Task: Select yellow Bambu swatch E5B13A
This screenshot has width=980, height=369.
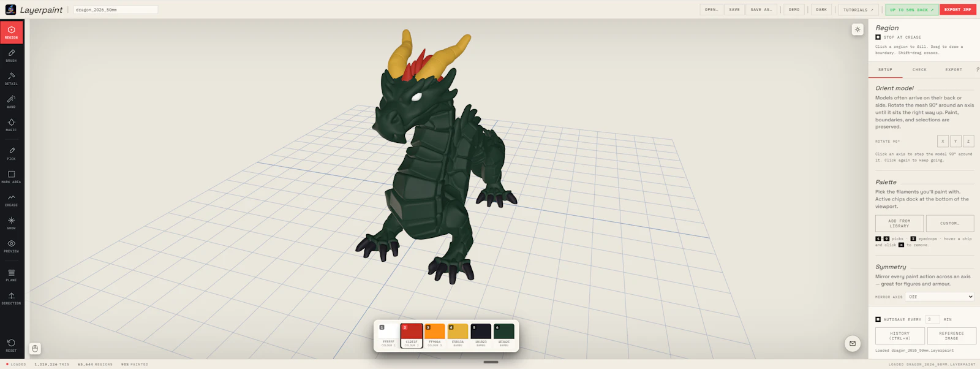Action: pyautogui.click(x=458, y=336)
